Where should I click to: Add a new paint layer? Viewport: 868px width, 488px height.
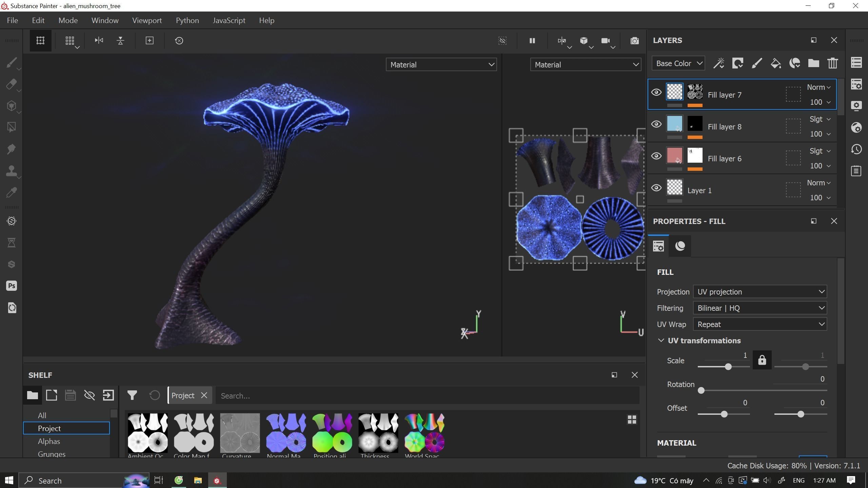757,63
